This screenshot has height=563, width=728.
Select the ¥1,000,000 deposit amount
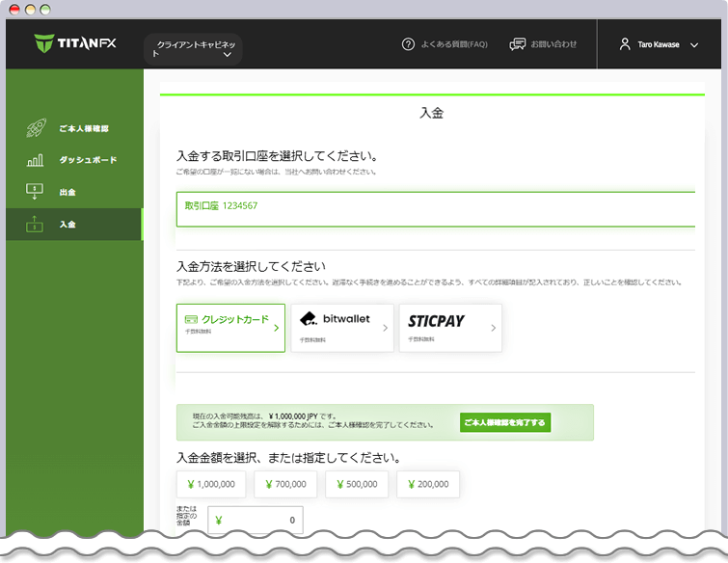pos(211,484)
